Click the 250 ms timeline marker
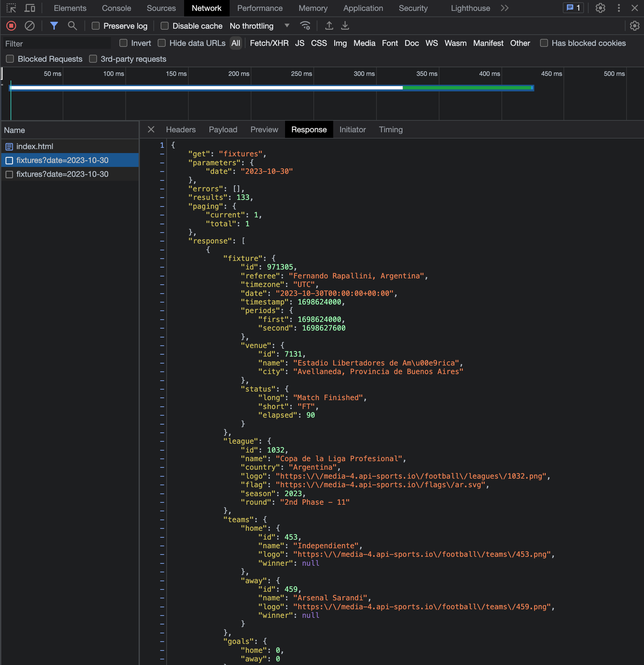 pos(301,74)
